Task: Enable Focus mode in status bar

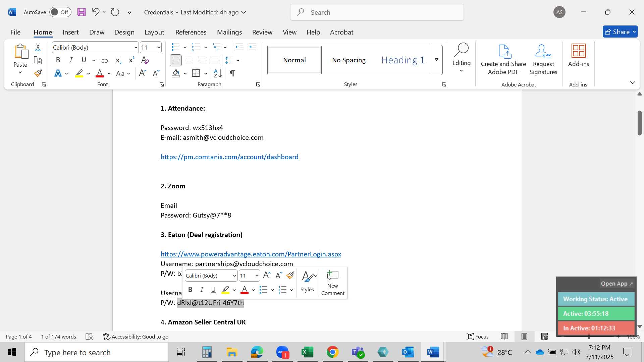Action: point(478,337)
